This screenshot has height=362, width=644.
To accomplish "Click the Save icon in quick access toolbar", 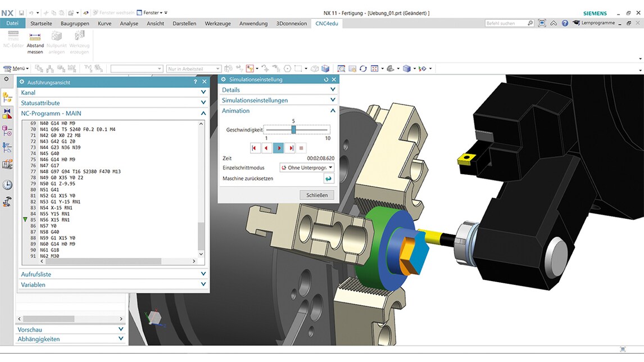I will (21, 13).
